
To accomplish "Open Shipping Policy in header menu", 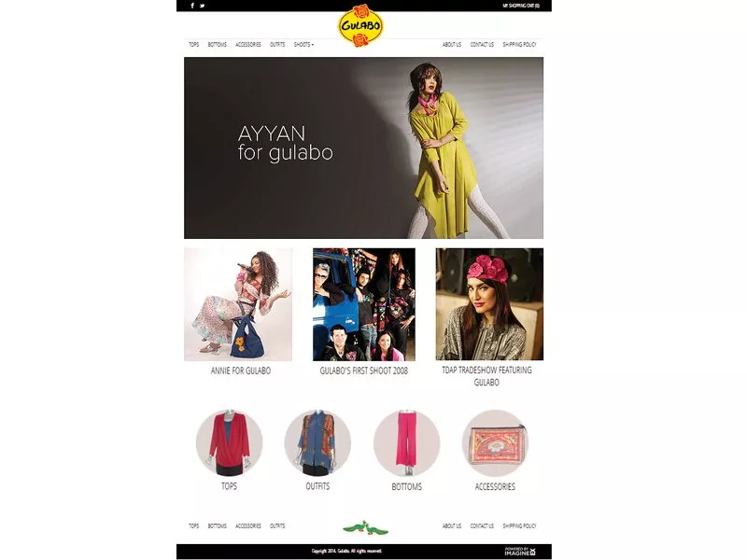I will click(x=519, y=44).
